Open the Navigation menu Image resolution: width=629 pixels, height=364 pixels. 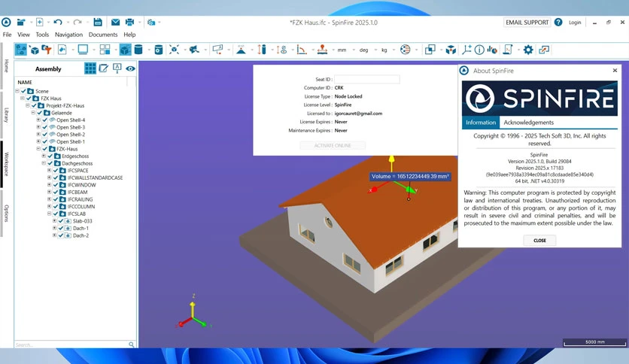pos(68,35)
